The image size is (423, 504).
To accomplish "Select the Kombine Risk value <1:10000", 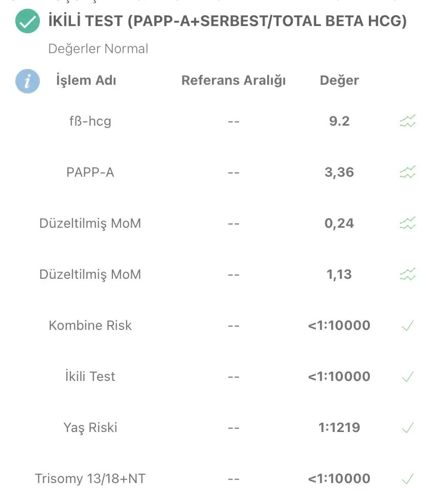I will (339, 325).
